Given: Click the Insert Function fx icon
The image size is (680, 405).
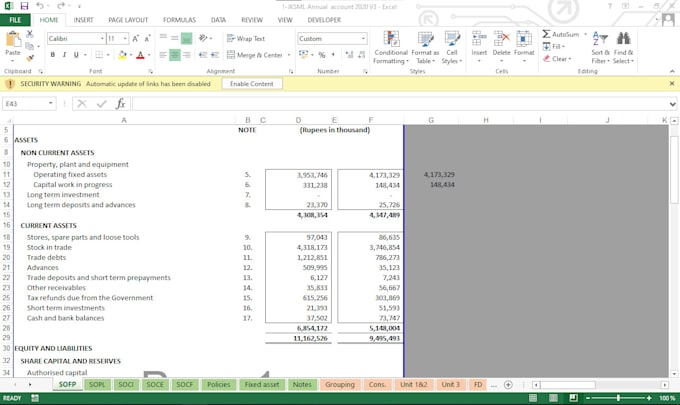Looking at the screenshot, I should click(121, 104).
